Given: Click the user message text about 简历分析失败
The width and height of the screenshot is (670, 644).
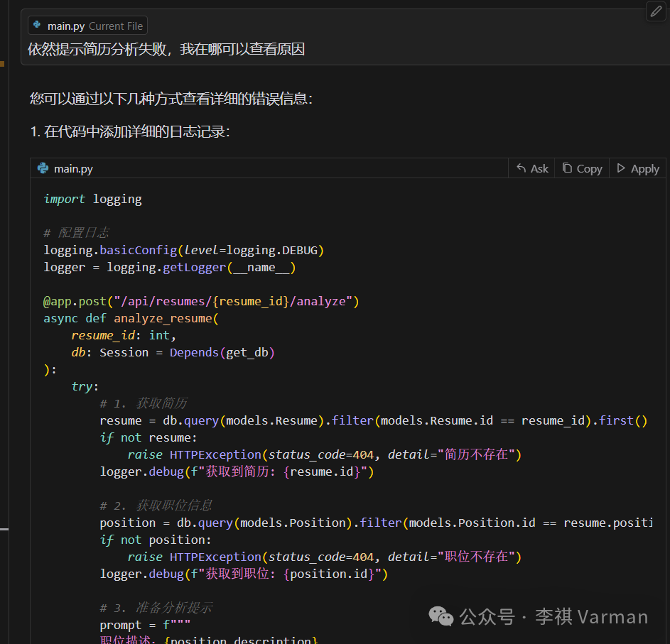Looking at the screenshot, I should tap(166, 49).
